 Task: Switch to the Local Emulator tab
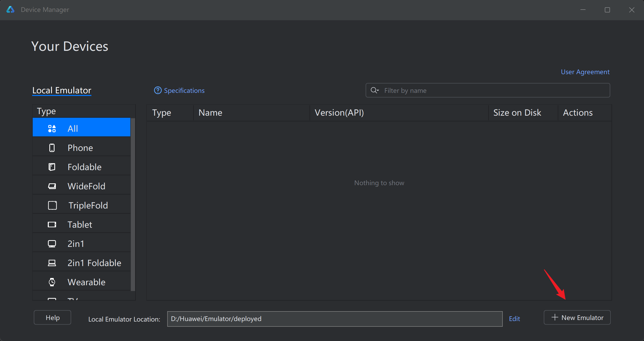pyautogui.click(x=62, y=90)
